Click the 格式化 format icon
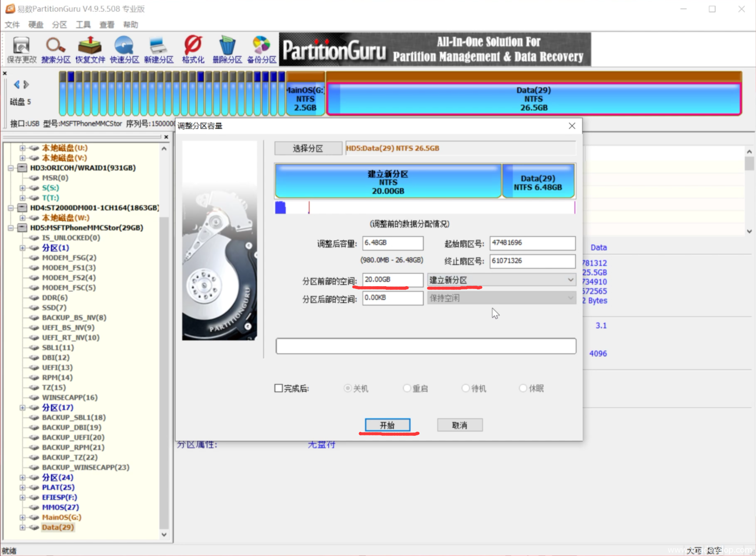This screenshot has height=556, width=756. (193, 50)
